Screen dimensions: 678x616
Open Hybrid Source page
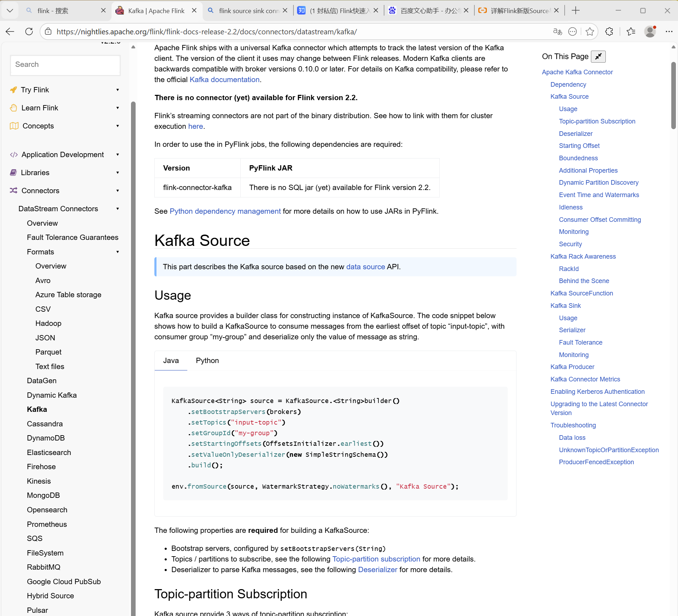(50, 596)
